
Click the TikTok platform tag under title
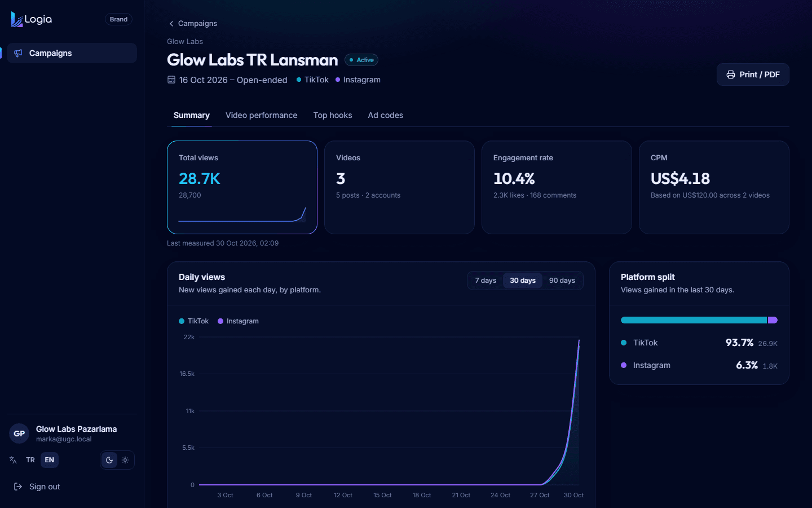(x=312, y=80)
